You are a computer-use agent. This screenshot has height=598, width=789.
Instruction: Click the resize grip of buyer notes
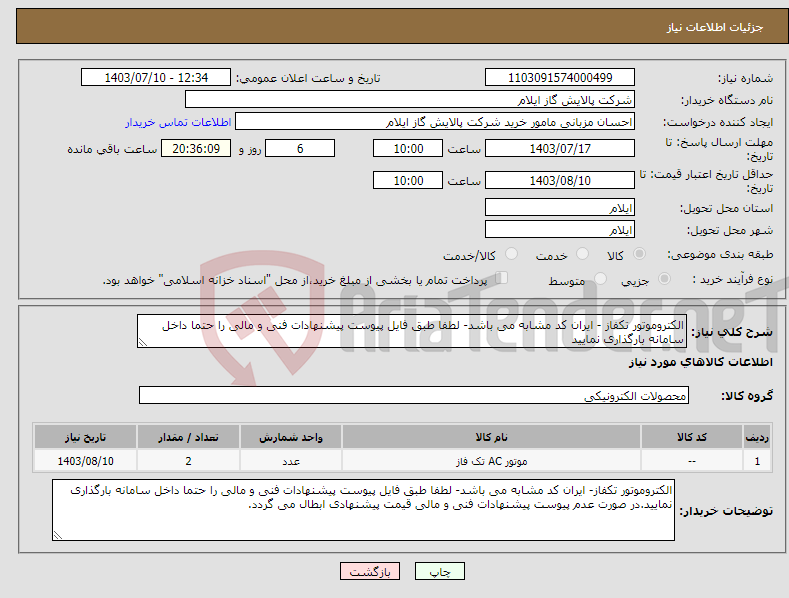58,535
